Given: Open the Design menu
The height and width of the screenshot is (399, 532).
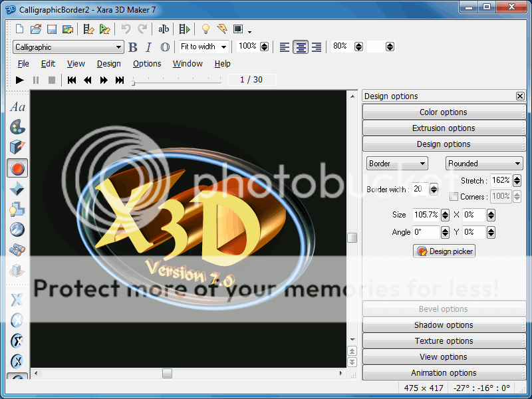Looking at the screenshot, I should click(x=108, y=64).
